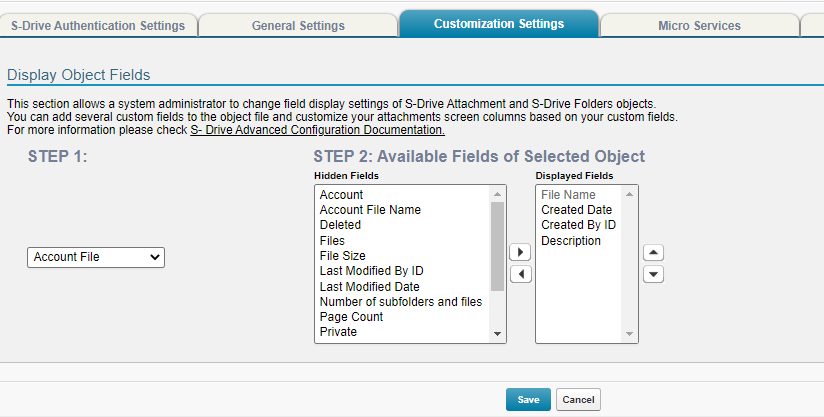Cancel the customization changes

(578, 399)
